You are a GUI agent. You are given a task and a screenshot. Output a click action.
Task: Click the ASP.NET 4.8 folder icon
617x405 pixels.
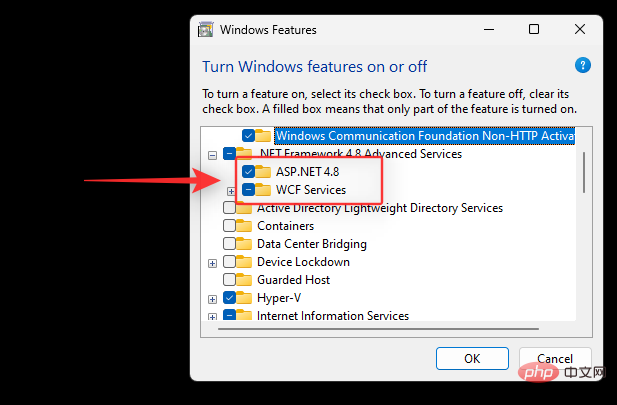coord(263,172)
